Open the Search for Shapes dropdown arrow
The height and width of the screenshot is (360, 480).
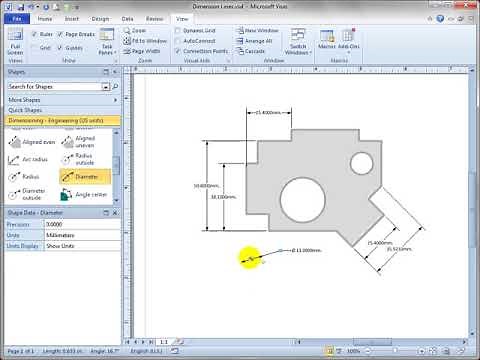point(105,87)
